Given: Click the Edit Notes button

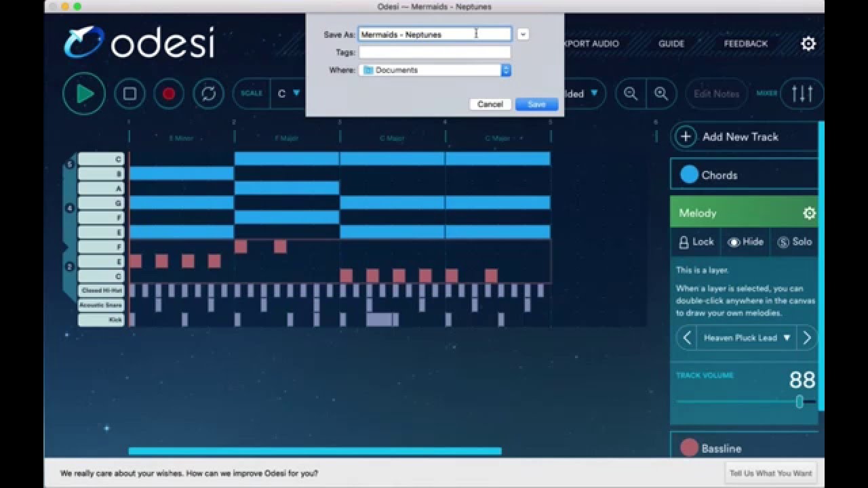Looking at the screenshot, I should tap(716, 94).
